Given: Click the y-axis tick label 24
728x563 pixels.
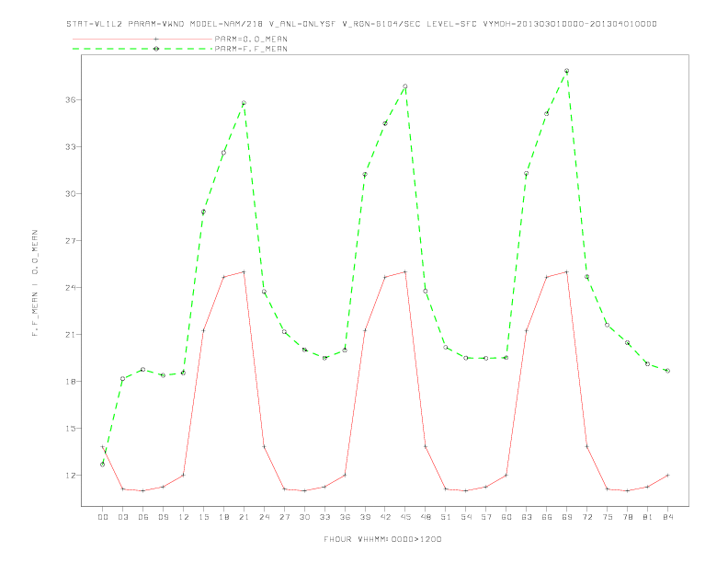Looking at the screenshot, I should coord(71,288).
